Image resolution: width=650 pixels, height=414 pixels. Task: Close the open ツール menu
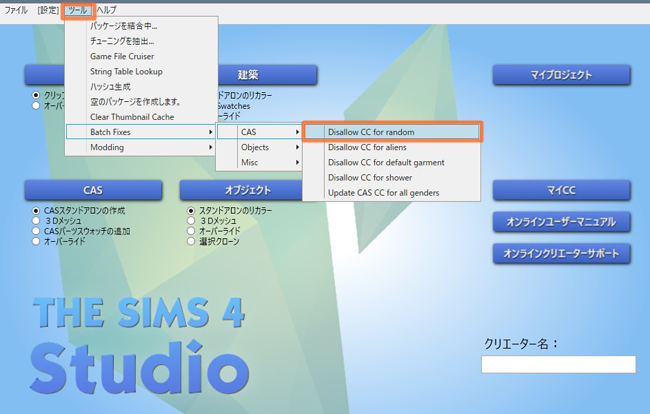[x=78, y=10]
